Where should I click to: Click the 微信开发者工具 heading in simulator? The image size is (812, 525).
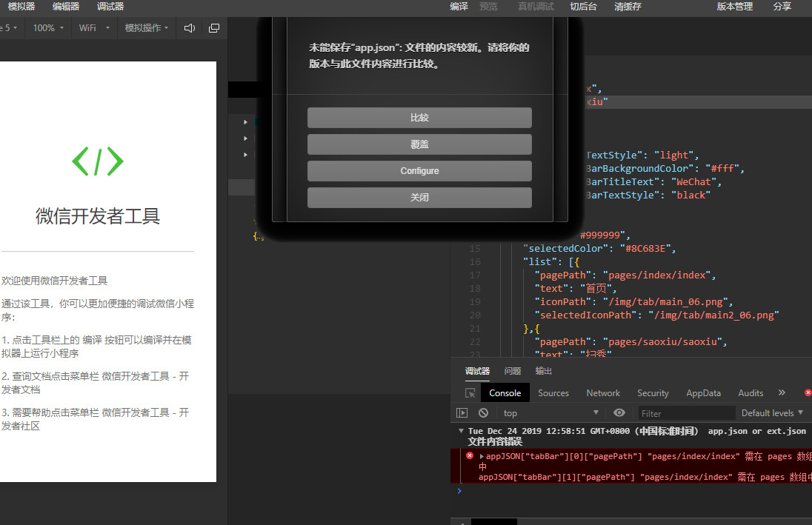tap(98, 216)
